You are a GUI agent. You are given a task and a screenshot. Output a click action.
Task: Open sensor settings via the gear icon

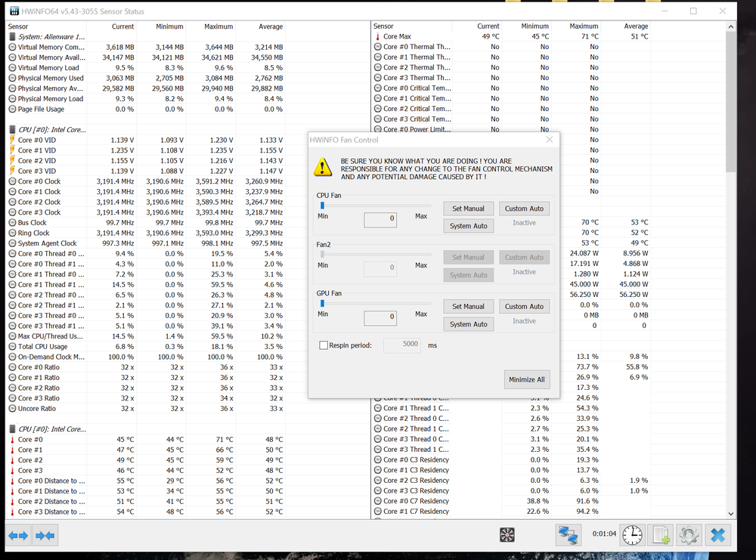coord(688,535)
